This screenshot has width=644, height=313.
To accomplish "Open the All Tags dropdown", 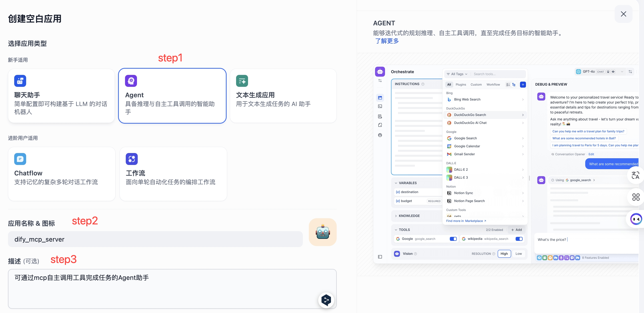I will (457, 74).
